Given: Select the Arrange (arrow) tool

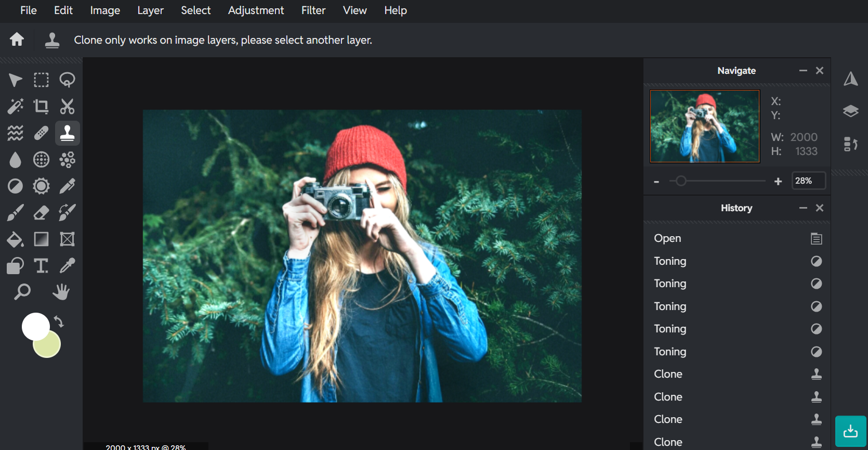Looking at the screenshot, I should 15,80.
